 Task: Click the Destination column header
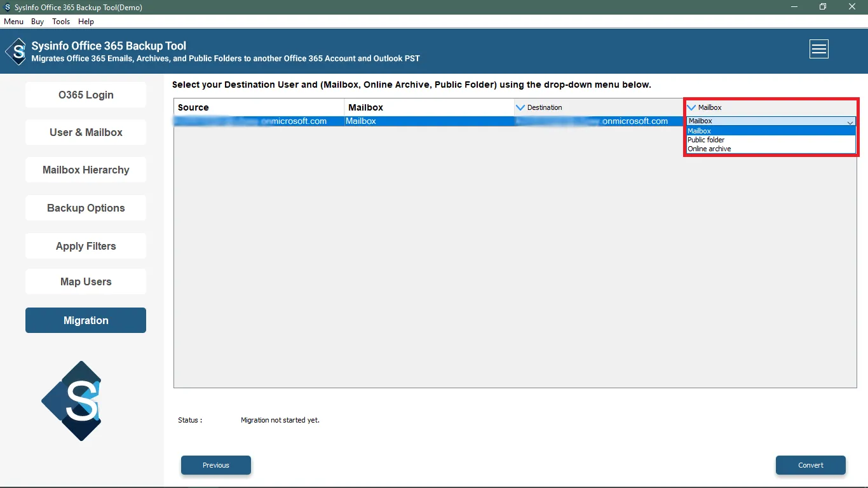point(599,107)
